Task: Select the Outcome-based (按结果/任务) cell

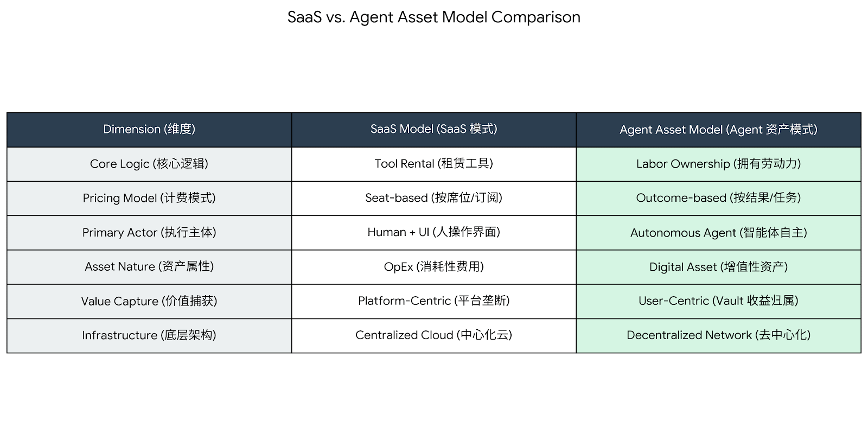Action: [x=718, y=198]
